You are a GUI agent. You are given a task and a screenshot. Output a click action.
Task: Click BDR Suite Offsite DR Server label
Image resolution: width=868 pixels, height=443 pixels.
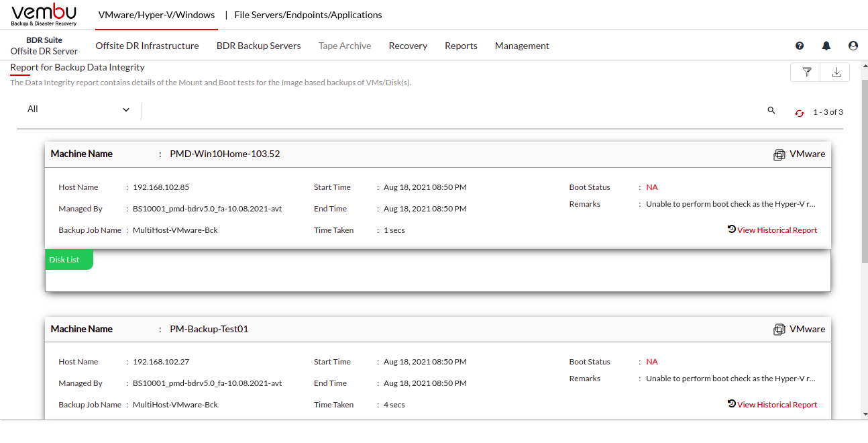pyautogui.click(x=44, y=46)
